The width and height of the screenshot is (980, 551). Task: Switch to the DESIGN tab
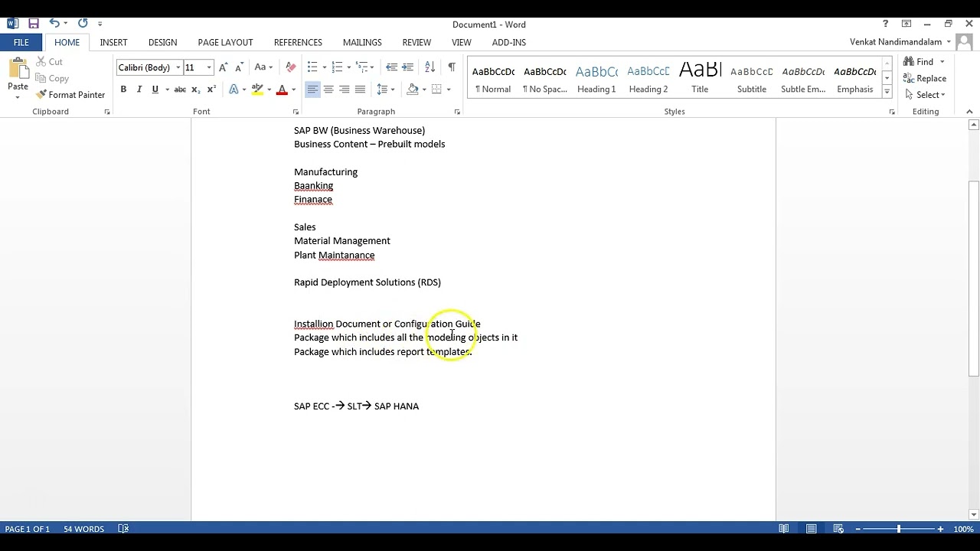(x=162, y=42)
